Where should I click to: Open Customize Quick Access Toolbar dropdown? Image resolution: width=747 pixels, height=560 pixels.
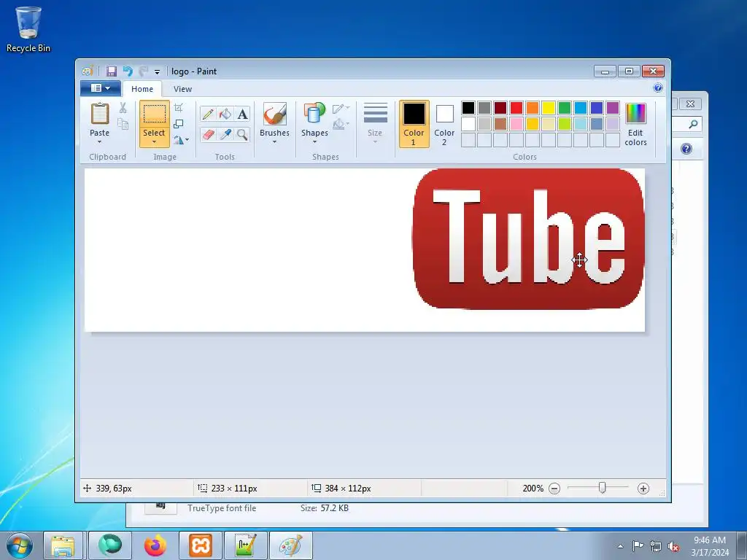point(158,72)
